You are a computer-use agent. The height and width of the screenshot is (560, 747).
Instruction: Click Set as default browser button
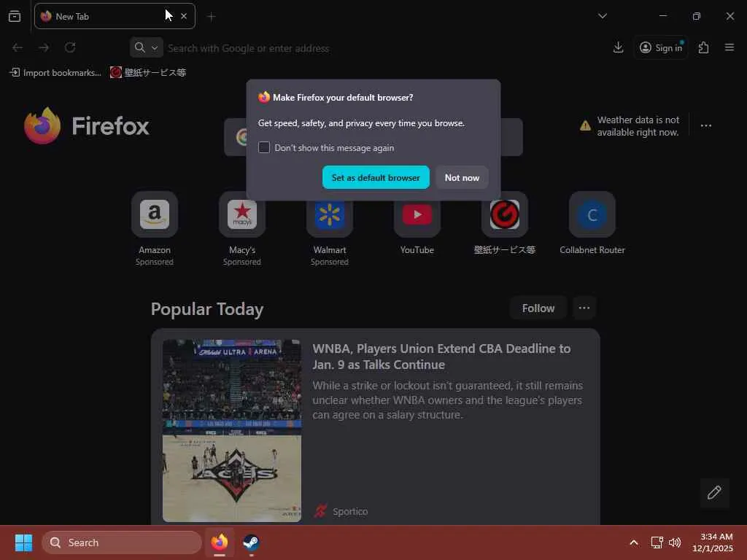(x=376, y=178)
